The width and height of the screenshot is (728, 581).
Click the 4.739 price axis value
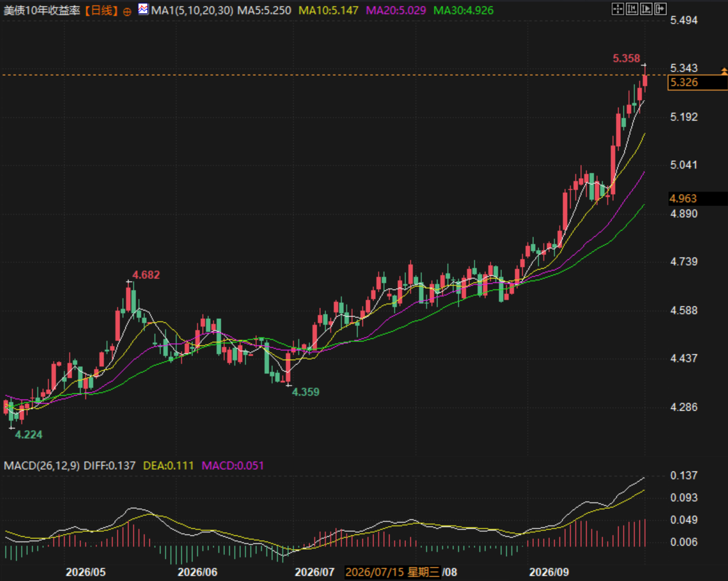(x=684, y=262)
